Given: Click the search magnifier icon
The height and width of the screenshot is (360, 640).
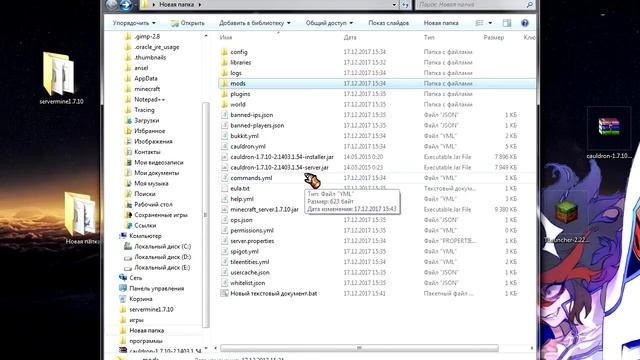Looking at the screenshot, I should [x=529, y=4].
